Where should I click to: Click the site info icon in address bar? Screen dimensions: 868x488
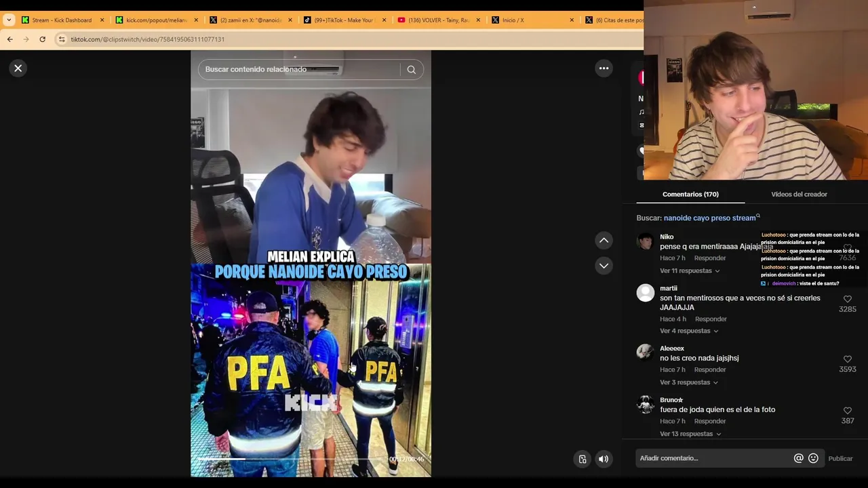(x=62, y=39)
